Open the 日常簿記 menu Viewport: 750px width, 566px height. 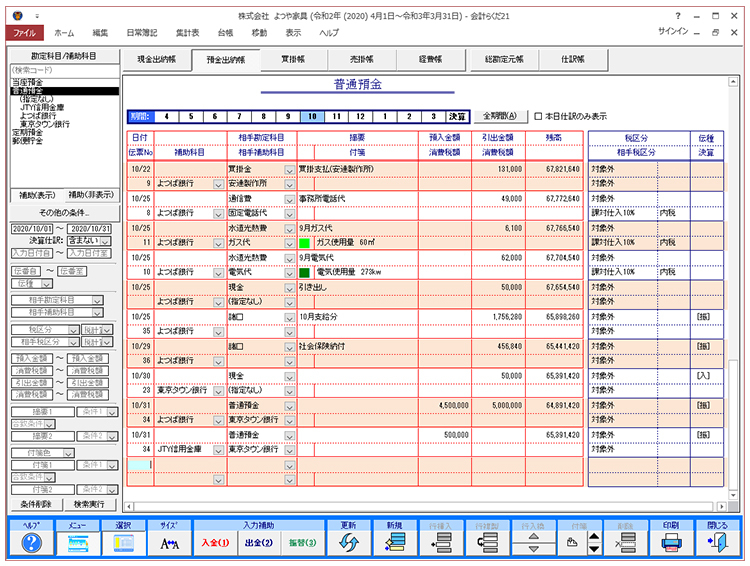coord(142,33)
